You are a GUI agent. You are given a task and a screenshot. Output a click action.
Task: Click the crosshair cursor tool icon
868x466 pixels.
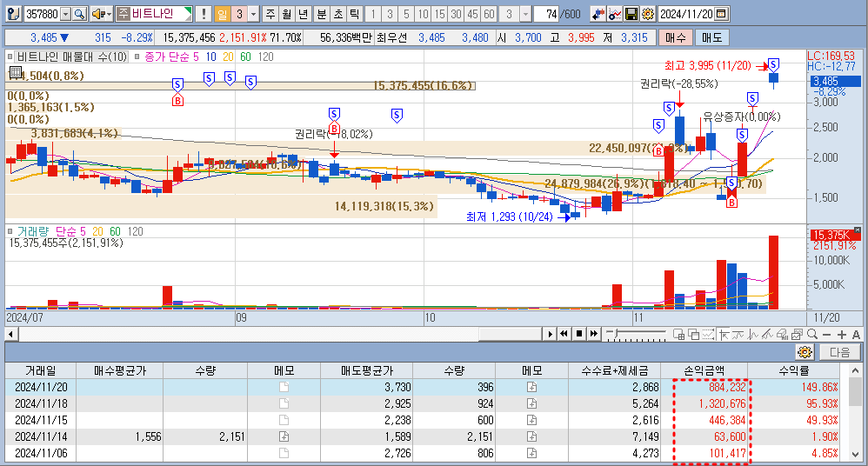coord(723,334)
